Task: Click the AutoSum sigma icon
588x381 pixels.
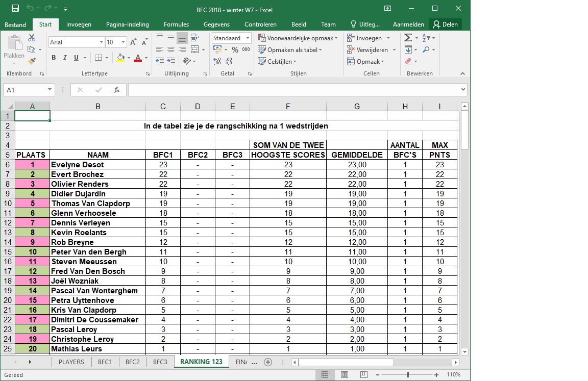Action: (408, 38)
